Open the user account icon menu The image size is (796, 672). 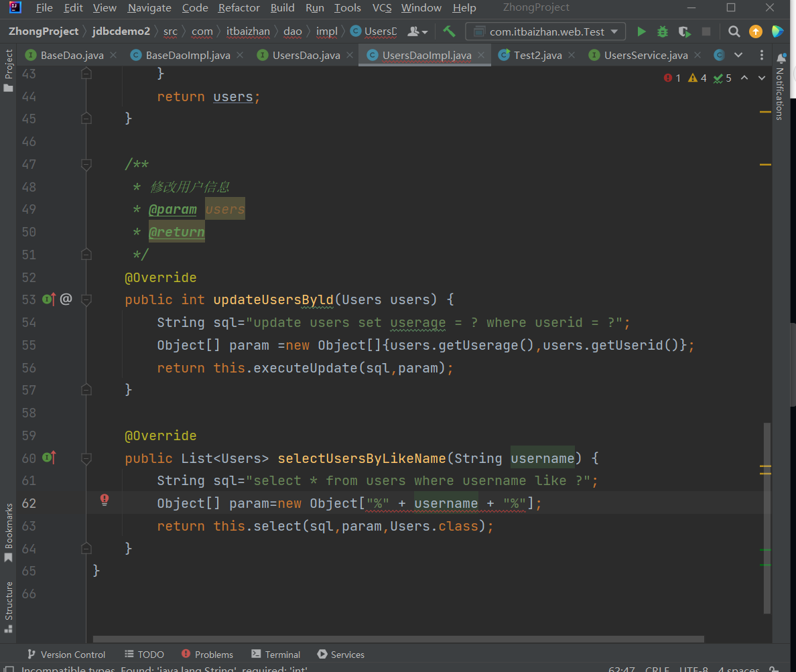tap(417, 31)
